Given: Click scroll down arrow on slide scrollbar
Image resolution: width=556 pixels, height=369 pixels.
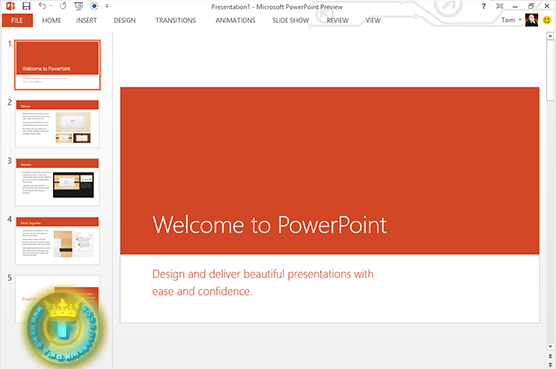Looking at the screenshot, I should (x=550, y=347).
